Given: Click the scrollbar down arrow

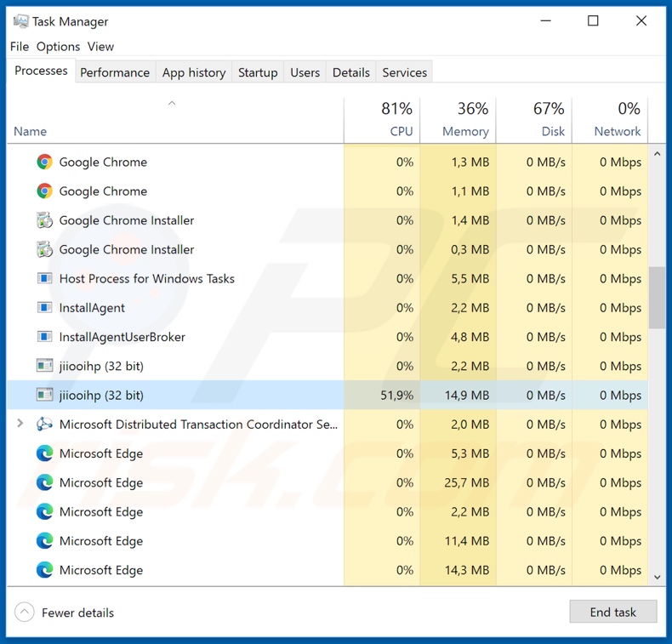Looking at the screenshot, I should [x=657, y=577].
